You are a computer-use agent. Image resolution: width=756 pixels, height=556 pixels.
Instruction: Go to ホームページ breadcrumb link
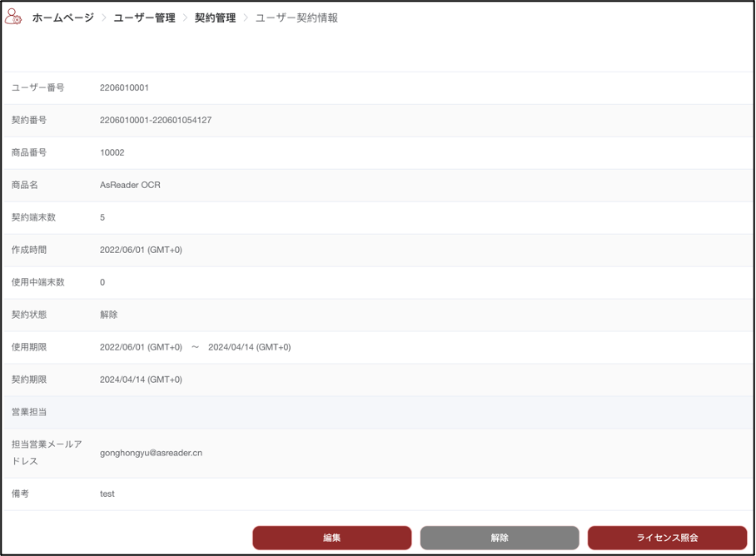coord(62,17)
